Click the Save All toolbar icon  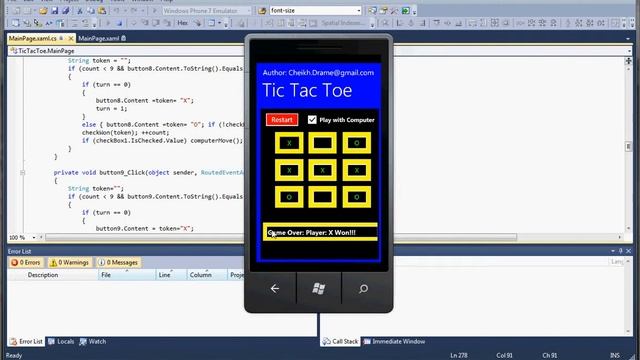point(65,11)
